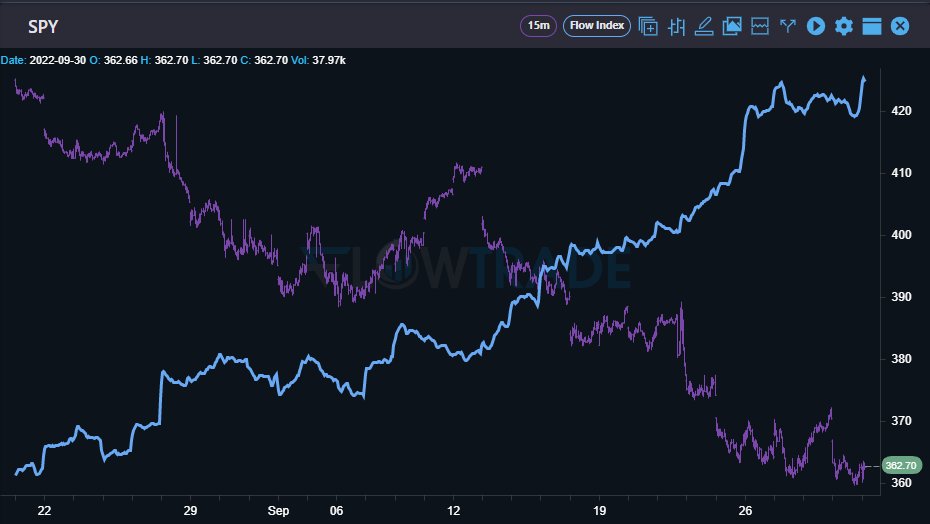
Task: Start replay with the play button
Action: click(x=816, y=26)
